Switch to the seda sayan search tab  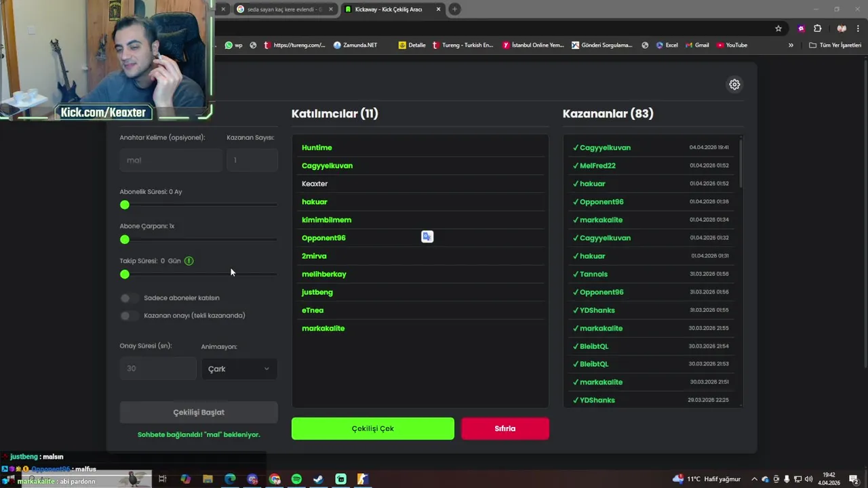click(284, 9)
